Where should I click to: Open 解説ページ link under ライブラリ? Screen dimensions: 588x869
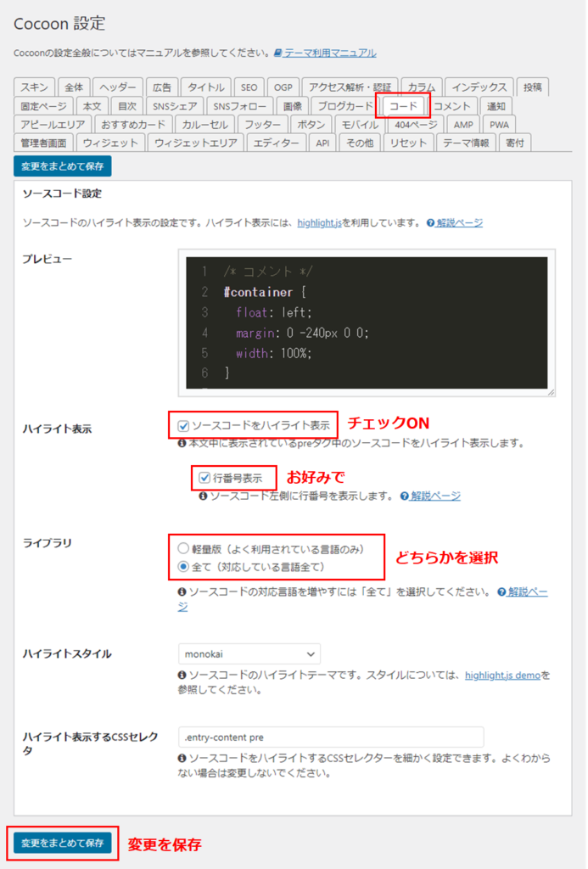(528, 591)
